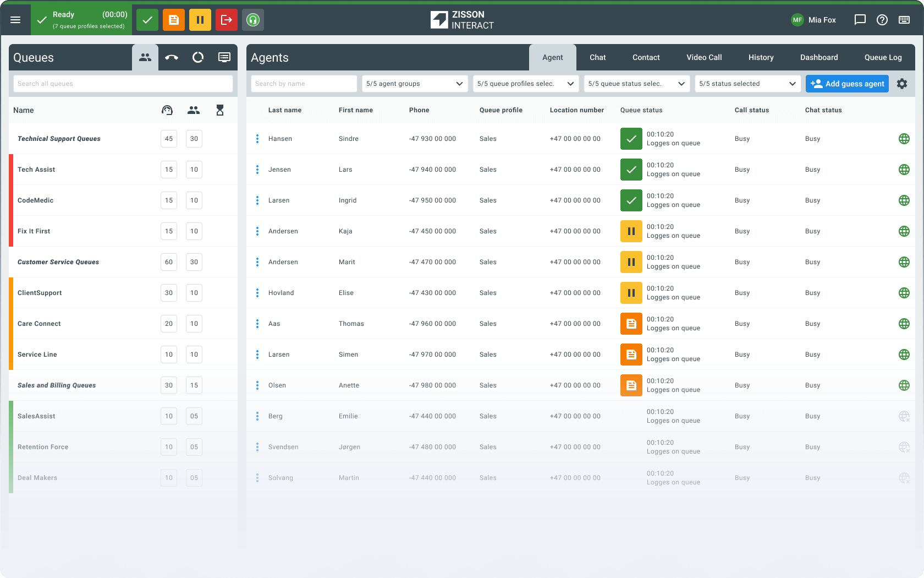924x578 pixels.
Task: Click globe icon for Larsen Ingrid row
Action: click(904, 200)
